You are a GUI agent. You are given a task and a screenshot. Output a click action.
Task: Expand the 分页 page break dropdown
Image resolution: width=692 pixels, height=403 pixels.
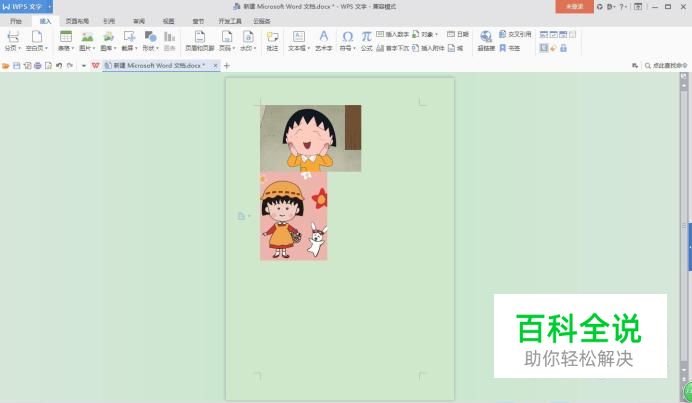click(19, 49)
